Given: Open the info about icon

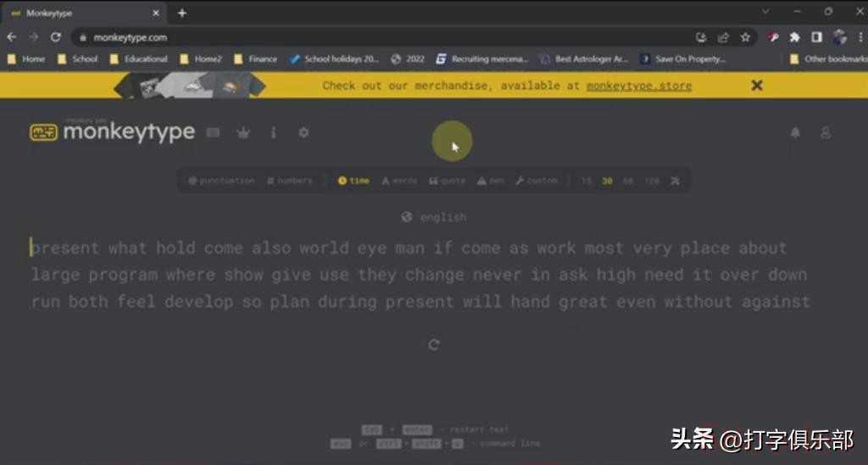Looking at the screenshot, I should (x=274, y=132).
